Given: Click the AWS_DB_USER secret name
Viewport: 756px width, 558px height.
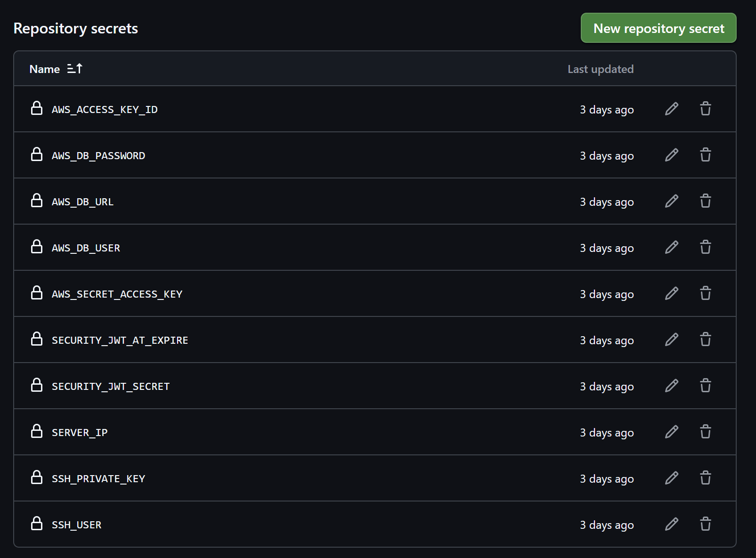Looking at the screenshot, I should [86, 248].
